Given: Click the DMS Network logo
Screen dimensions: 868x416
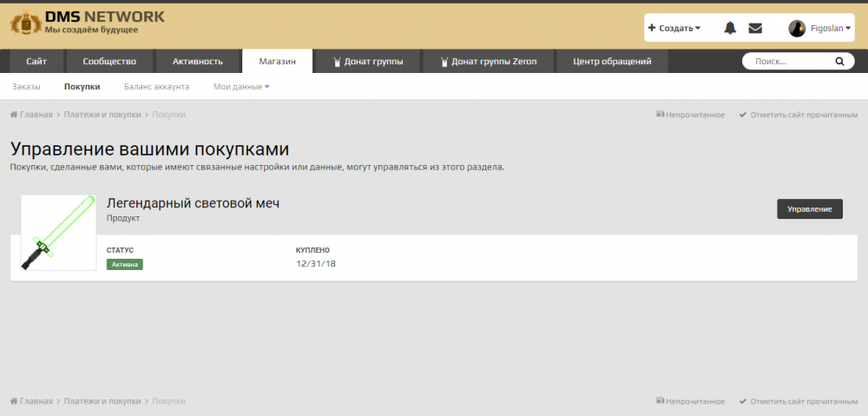Looking at the screenshot, I should tap(88, 23).
